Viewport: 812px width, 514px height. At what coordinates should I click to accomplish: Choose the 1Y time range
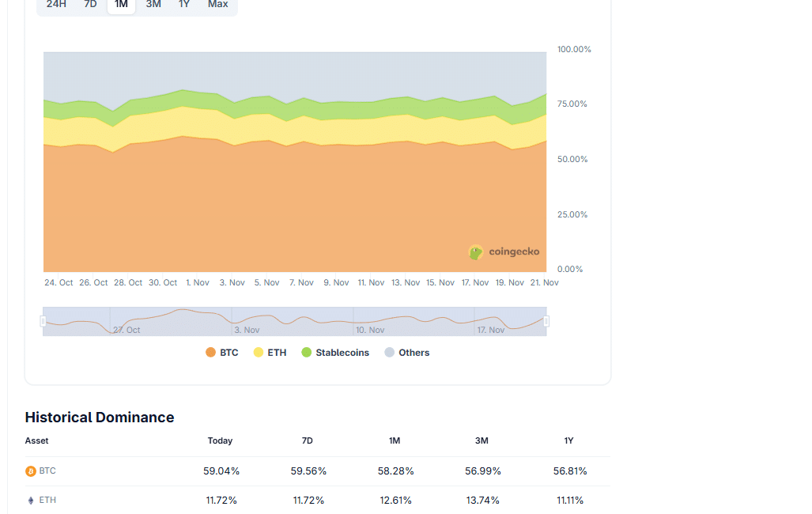(x=184, y=5)
